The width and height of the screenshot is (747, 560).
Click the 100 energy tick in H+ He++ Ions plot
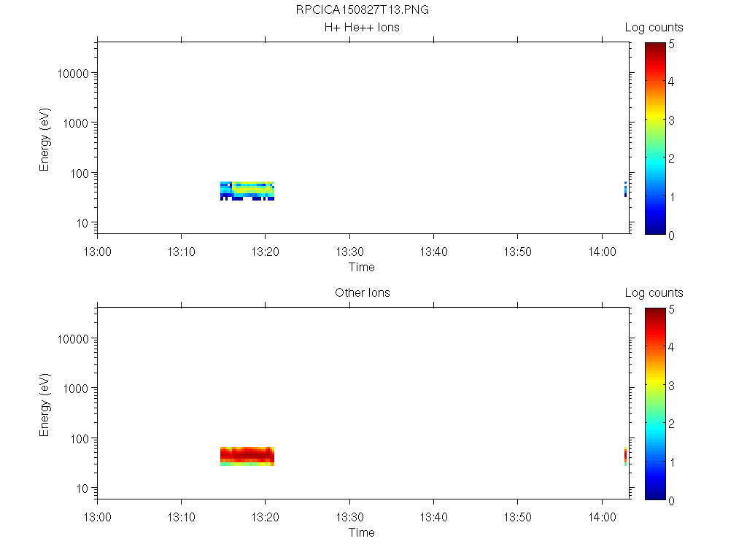(80, 174)
